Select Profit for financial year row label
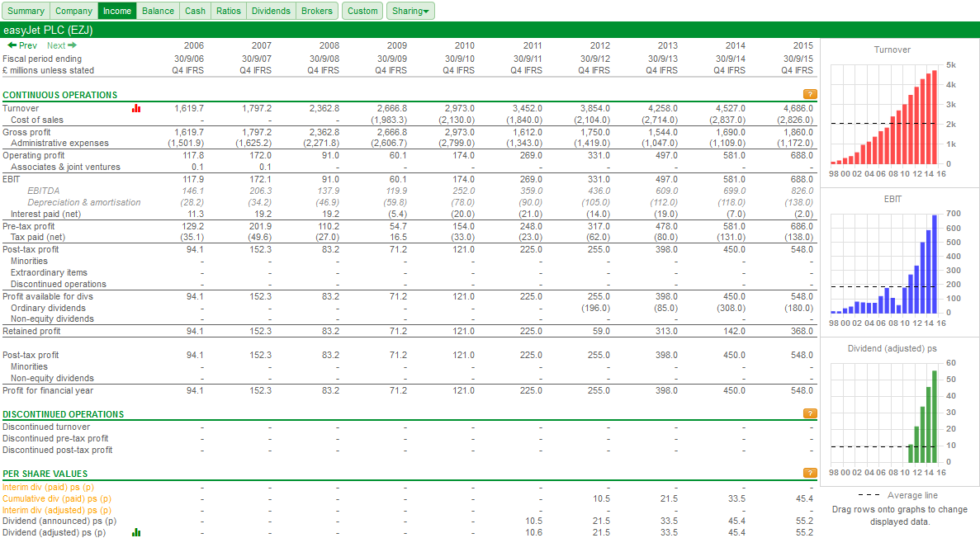Viewport: 980px width, 538px height. point(48,390)
